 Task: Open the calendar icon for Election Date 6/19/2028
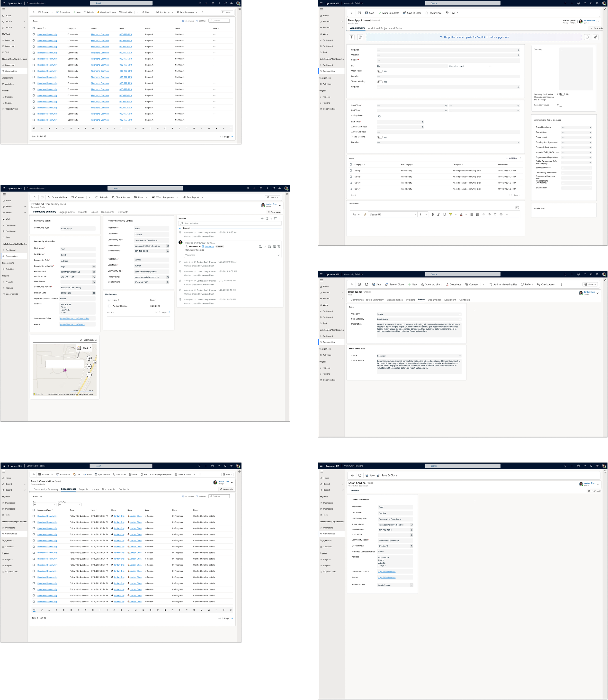click(411, 546)
